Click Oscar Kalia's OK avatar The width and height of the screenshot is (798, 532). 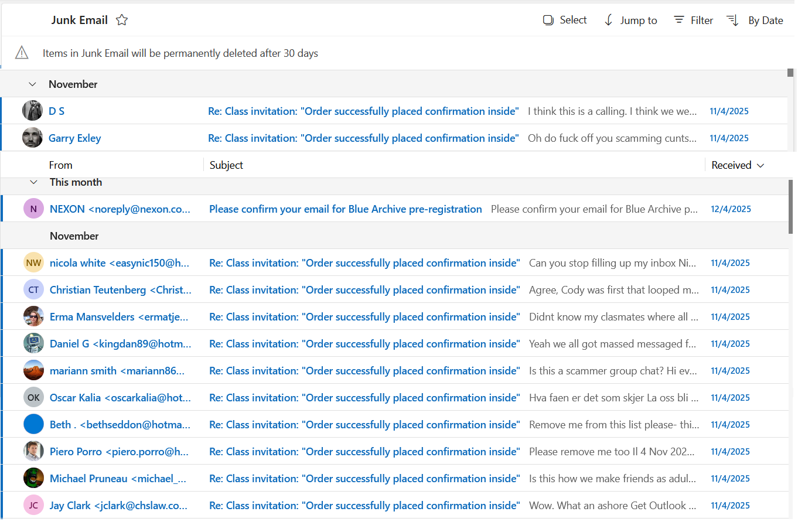33,397
